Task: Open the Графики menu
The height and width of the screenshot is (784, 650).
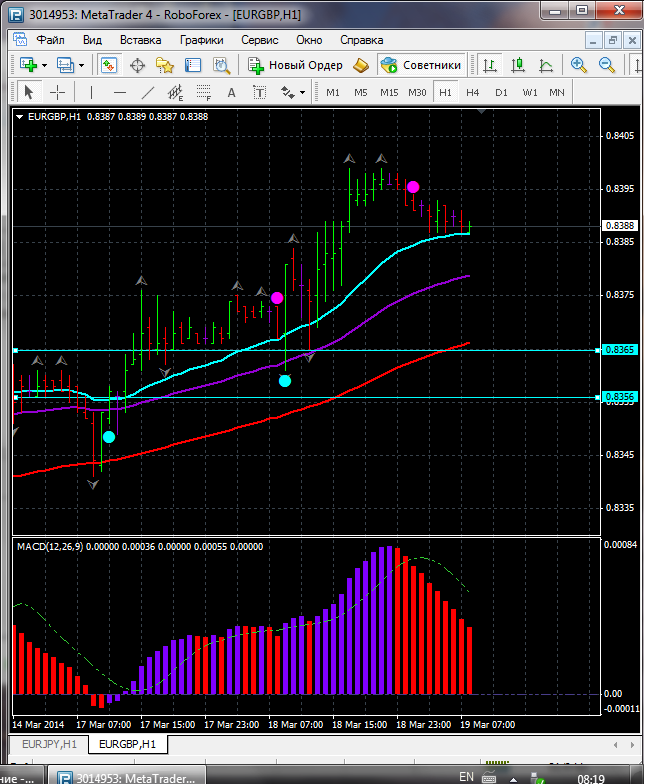Action: (x=202, y=40)
